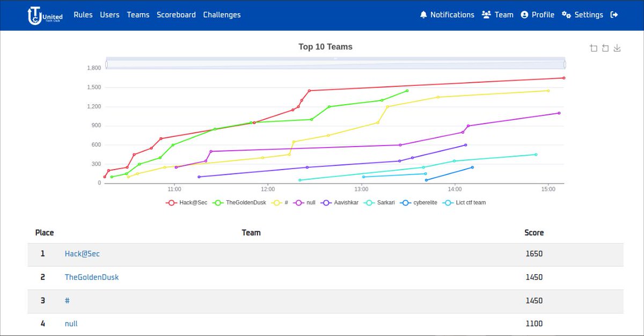The width and height of the screenshot is (644, 336).
Task: Click the United Tech Club logo
Action: point(45,16)
